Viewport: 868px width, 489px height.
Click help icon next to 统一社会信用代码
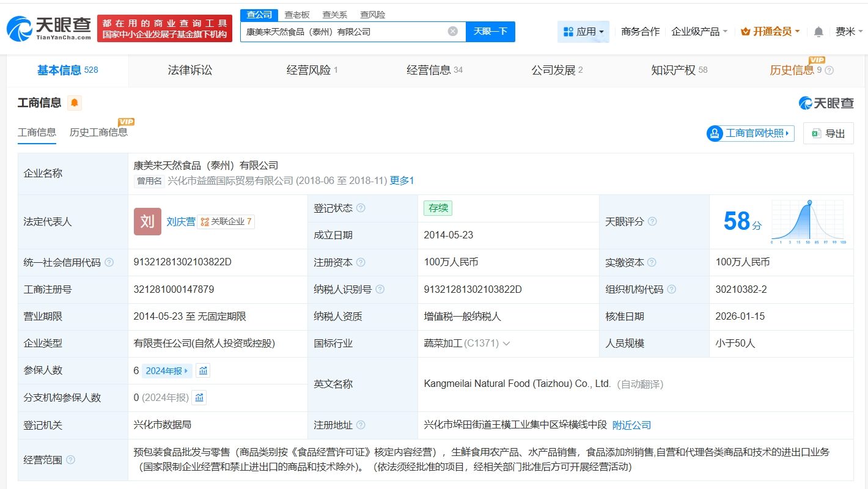pyautogui.click(x=109, y=262)
